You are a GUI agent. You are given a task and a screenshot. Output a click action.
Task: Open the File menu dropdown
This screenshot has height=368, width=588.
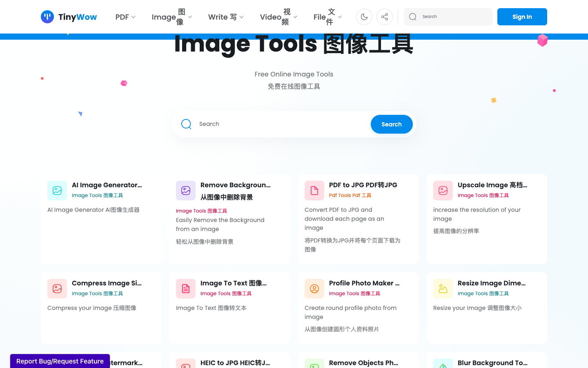tap(327, 17)
